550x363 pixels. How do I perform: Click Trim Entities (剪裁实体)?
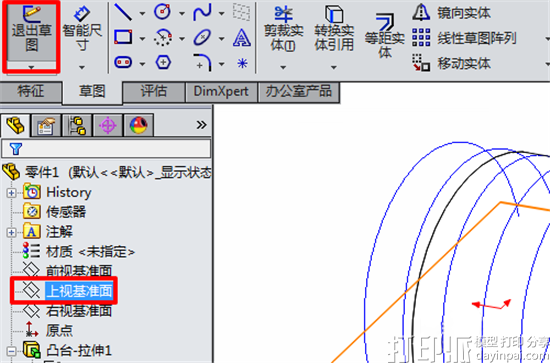coord(283,29)
